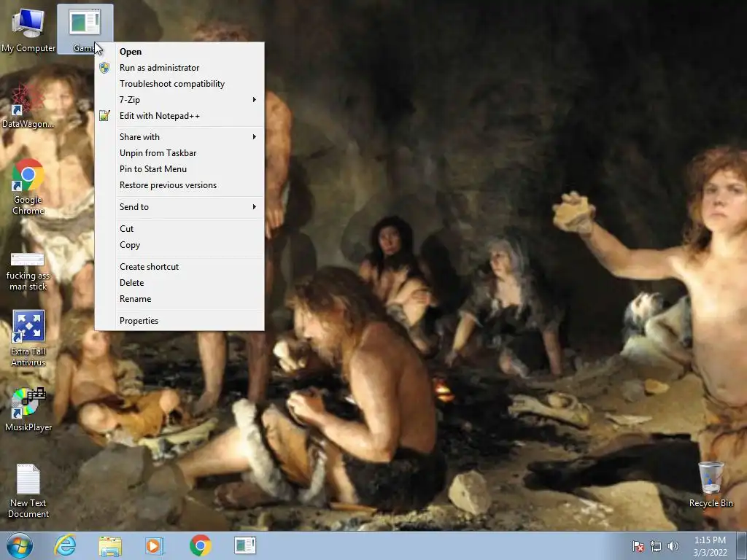Open the taskbar clock and date
747x560 pixels.
[x=710, y=546]
